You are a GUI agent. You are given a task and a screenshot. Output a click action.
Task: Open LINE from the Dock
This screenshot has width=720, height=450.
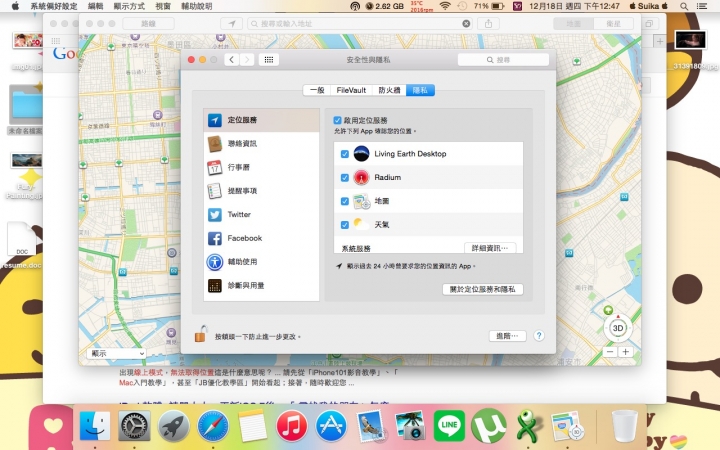[449, 426]
